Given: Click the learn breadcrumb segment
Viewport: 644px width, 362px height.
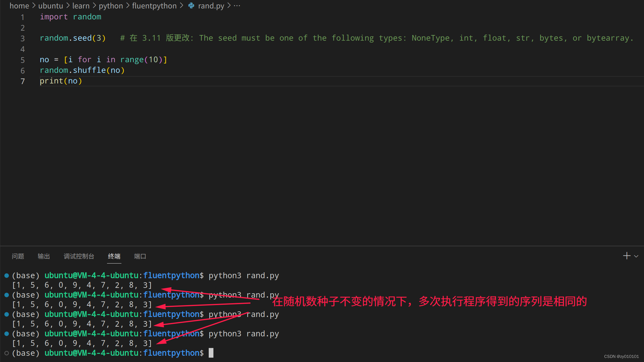Looking at the screenshot, I should pyautogui.click(x=81, y=6).
